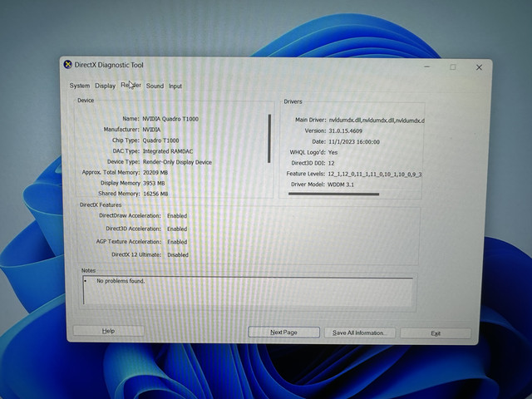Click AGP Texture Acceleration 'Enabled' status
The width and height of the screenshot is (532, 399).
point(177,242)
